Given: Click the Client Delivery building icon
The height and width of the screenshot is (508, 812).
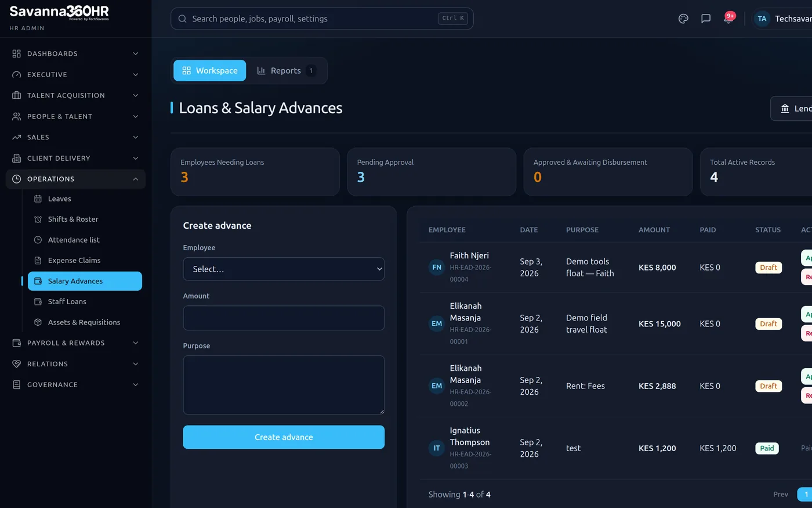Looking at the screenshot, I should pyautogui.click(x=16, y=158).
